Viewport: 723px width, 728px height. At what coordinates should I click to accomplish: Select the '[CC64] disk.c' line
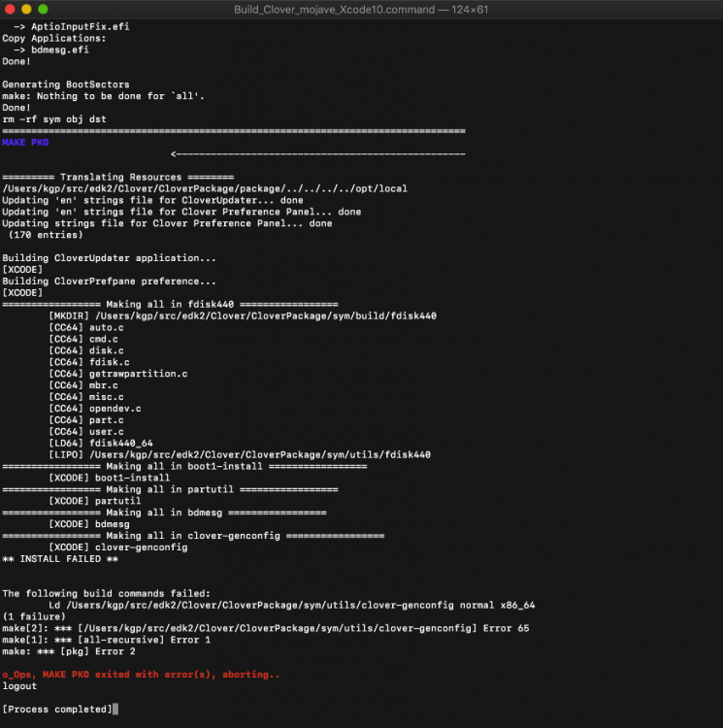tap(86, 351)
